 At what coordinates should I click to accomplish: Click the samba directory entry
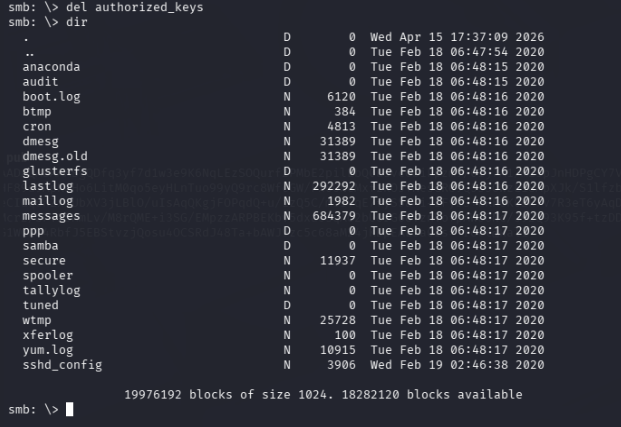(41, 246)
